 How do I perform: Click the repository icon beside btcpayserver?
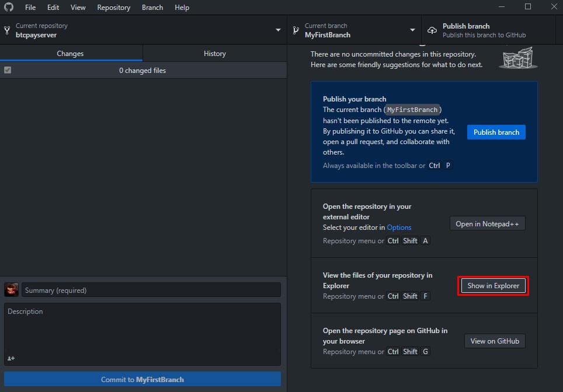[7, 30]
